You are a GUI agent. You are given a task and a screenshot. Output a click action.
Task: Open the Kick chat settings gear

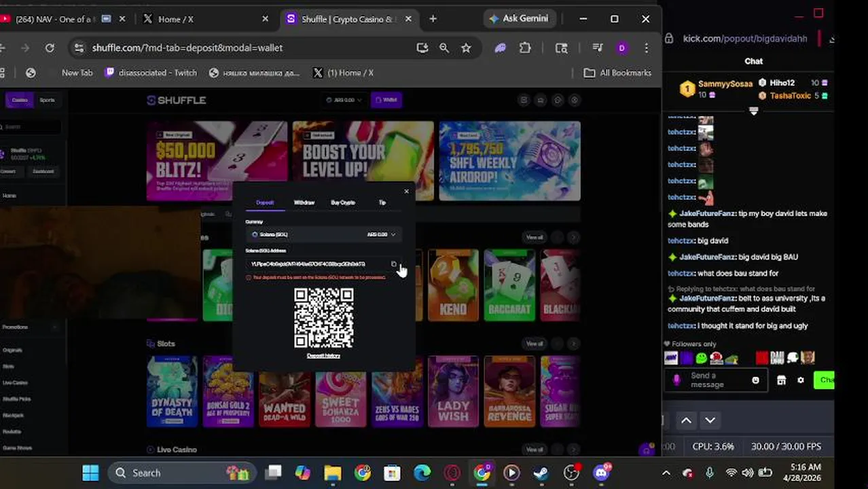tap(801, 380)
